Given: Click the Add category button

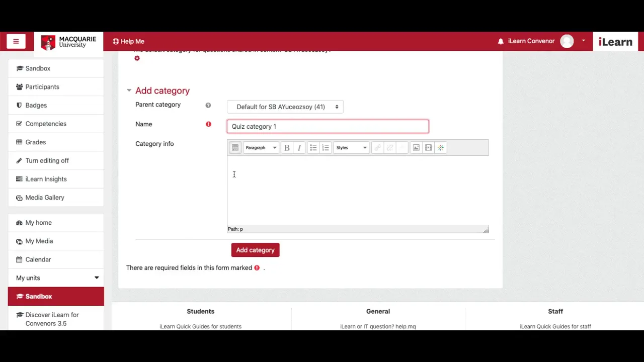Looking at the screenshot, I should pyautogui.click(x=255, y=250).
